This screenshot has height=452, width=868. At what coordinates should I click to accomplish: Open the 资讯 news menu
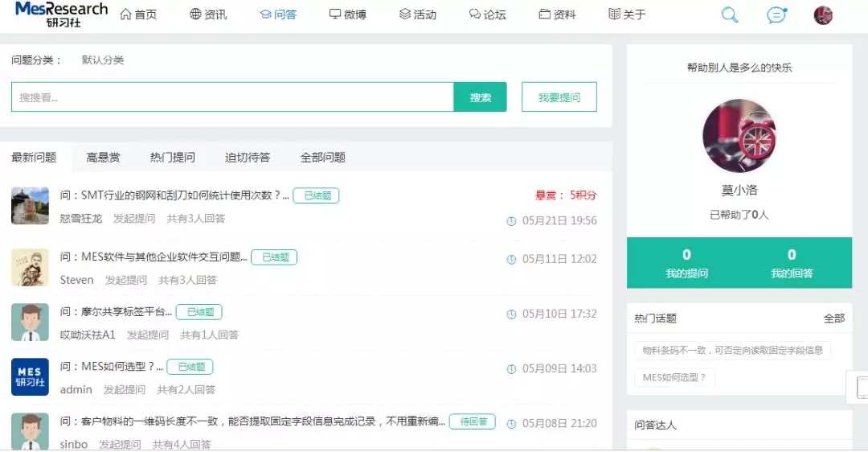[x=208, y=14]
